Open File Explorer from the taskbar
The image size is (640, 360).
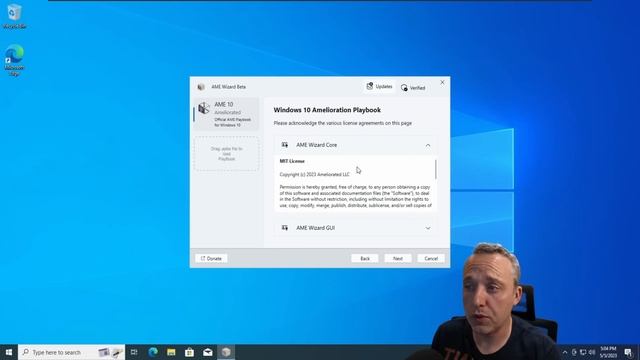tap(171, 352)
